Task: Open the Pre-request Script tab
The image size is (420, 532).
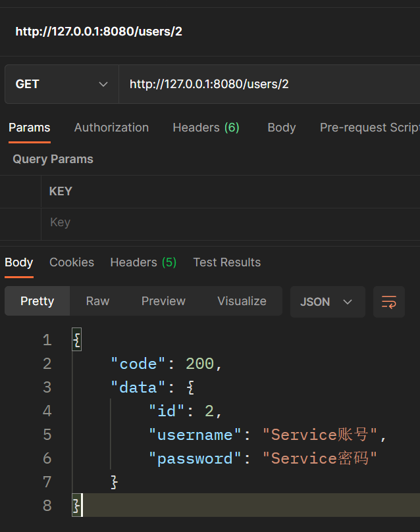Action: [x=369, y=128]
